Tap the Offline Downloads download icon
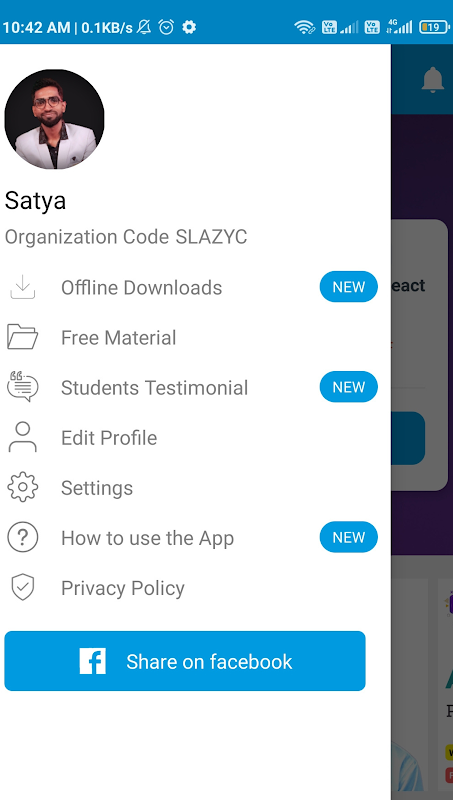This screenshot has height=800, width=453. click(22, 287)
